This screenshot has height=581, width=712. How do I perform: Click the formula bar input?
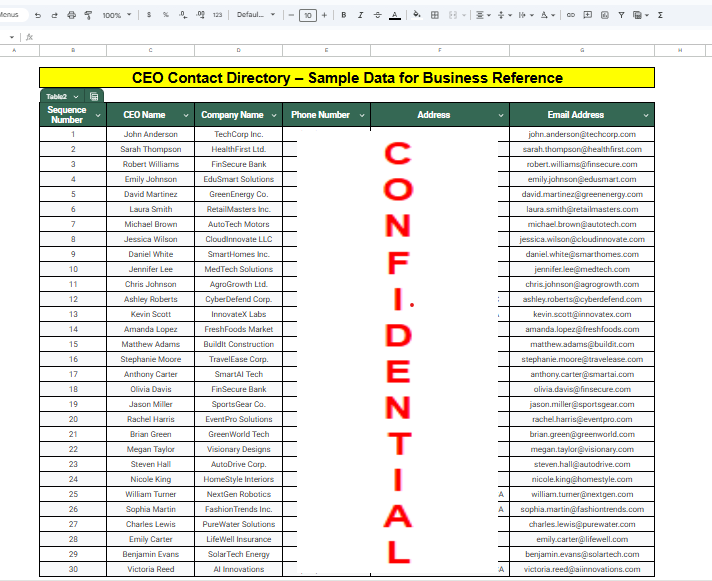[372, 37]
